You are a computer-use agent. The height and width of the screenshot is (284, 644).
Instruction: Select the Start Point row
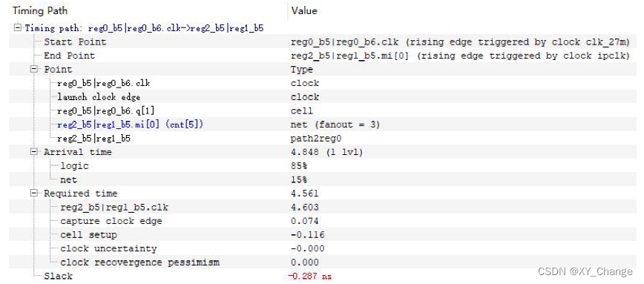[323, 42]
